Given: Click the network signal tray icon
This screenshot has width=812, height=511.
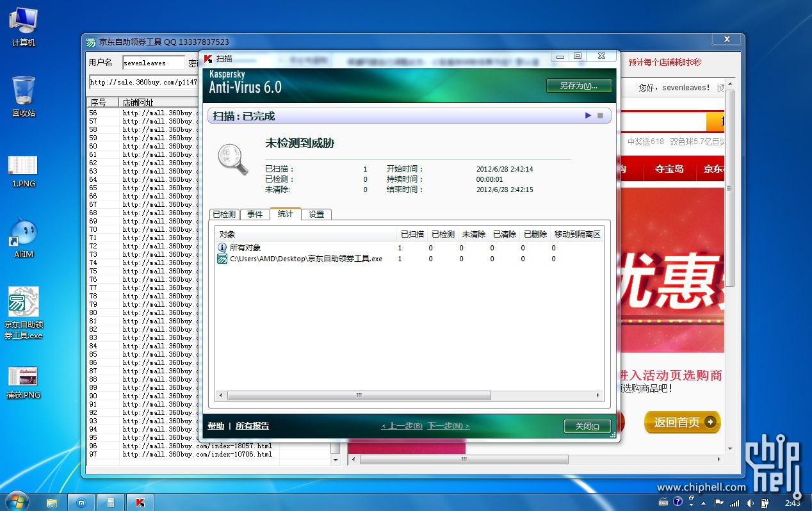Looking at the screenshot, I should (735, 503).
